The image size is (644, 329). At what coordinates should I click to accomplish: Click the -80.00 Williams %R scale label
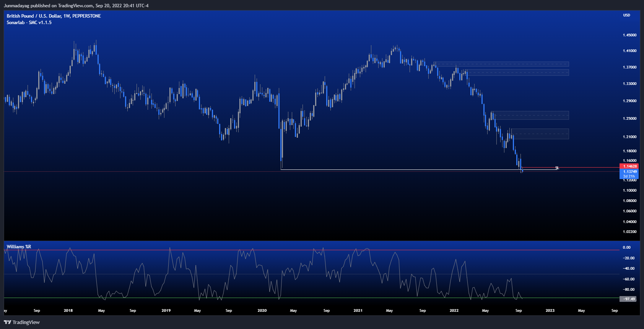click(x=628, y=290)
